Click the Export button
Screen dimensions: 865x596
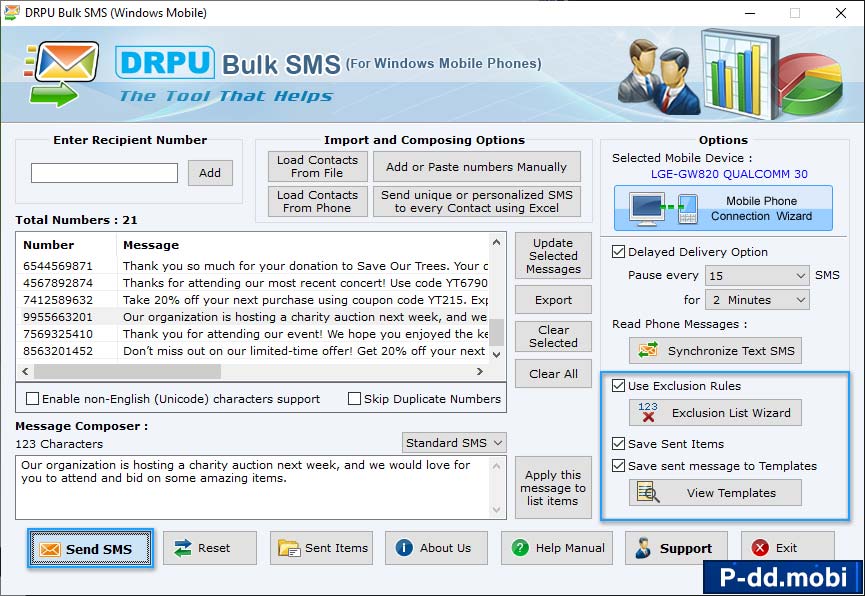(553, 300)
